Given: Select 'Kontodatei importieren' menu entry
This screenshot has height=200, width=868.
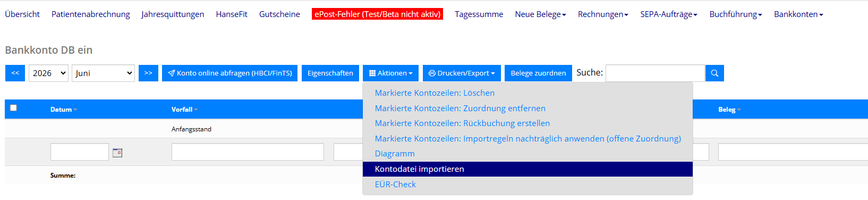Looking at the screenshot, I should coord(527,169).
